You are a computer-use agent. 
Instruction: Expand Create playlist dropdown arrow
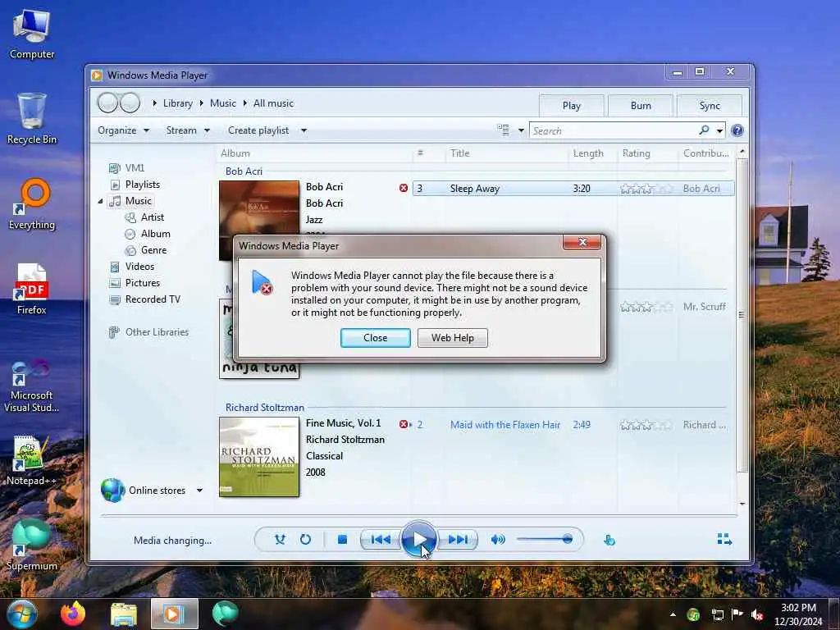304,130
